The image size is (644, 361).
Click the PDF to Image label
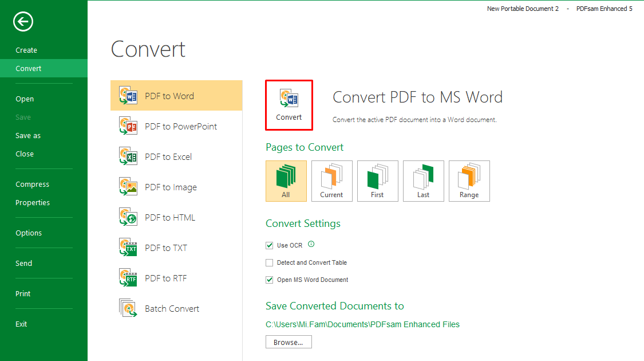coord(171,187)
